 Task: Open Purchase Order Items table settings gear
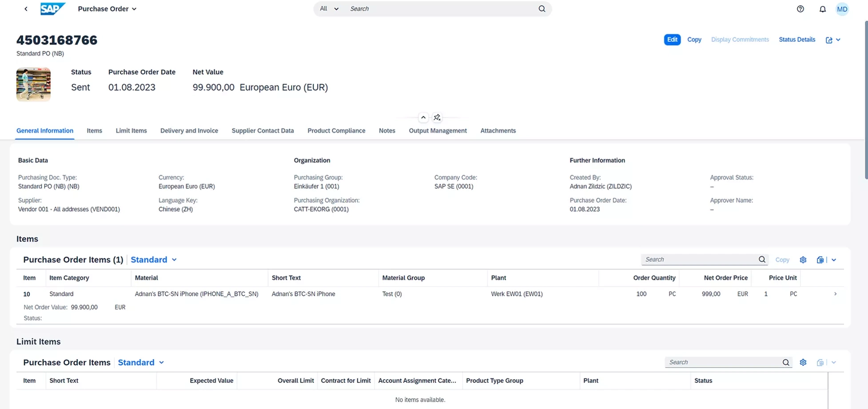pyautogui.click(x=803, y=260)
